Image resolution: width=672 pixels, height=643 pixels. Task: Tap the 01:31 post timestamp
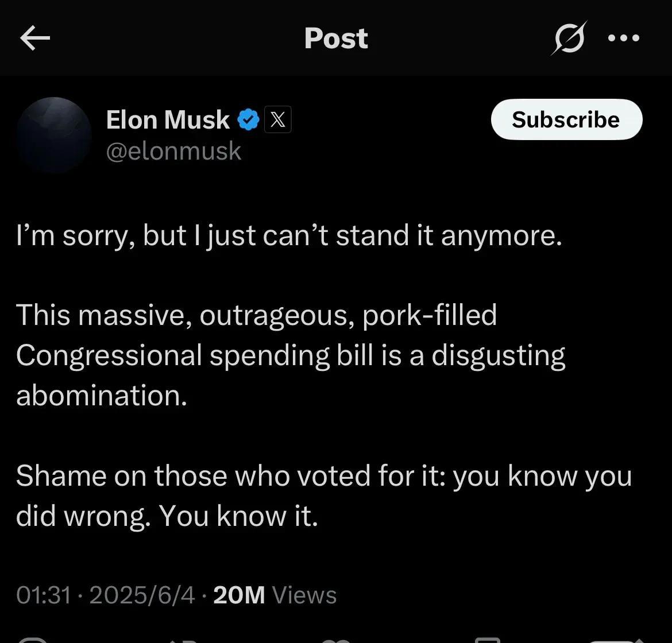click(43, 595)
